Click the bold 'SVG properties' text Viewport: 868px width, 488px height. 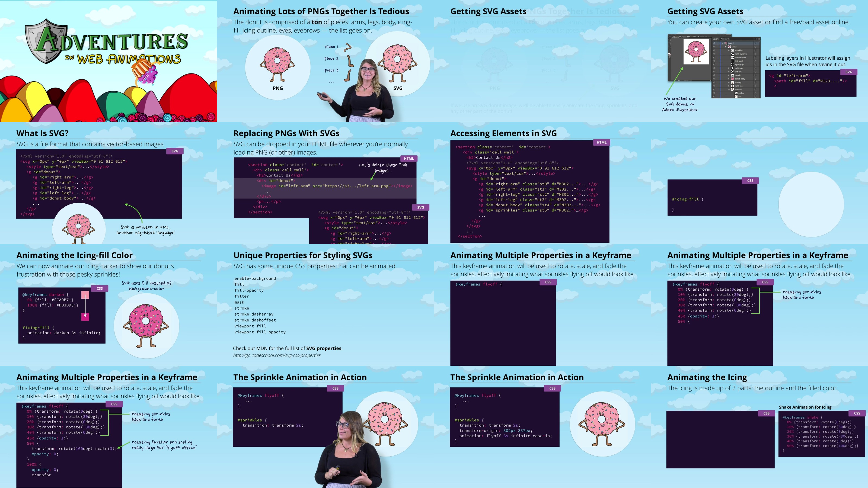[x=324, y=348]
